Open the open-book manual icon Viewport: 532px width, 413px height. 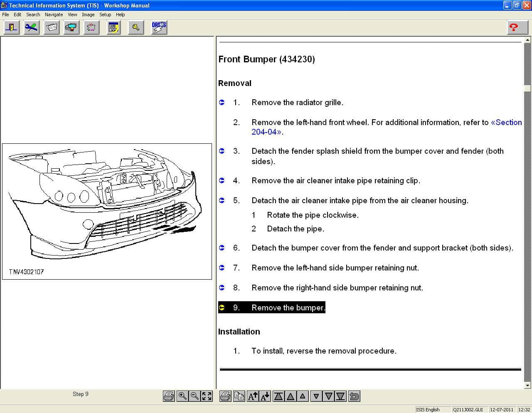(x=52, y=27)
